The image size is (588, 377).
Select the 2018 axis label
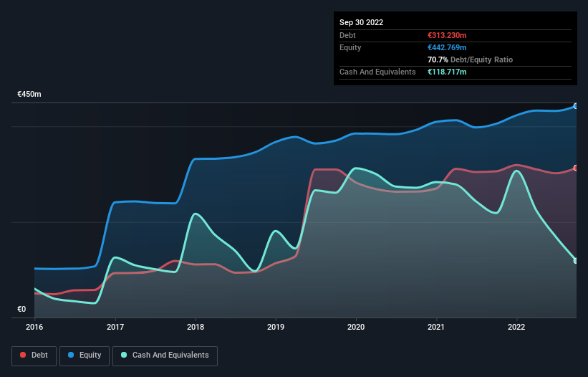[x=196, y=327]
